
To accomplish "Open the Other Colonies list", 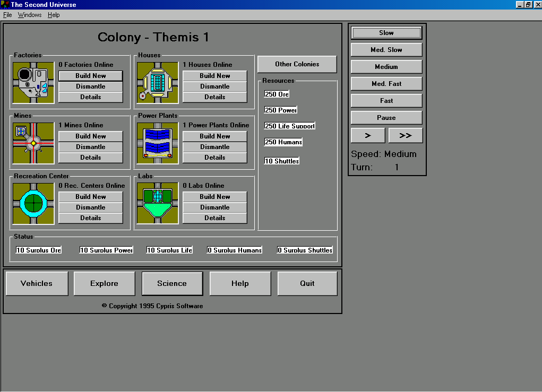I will coord(297,64).
